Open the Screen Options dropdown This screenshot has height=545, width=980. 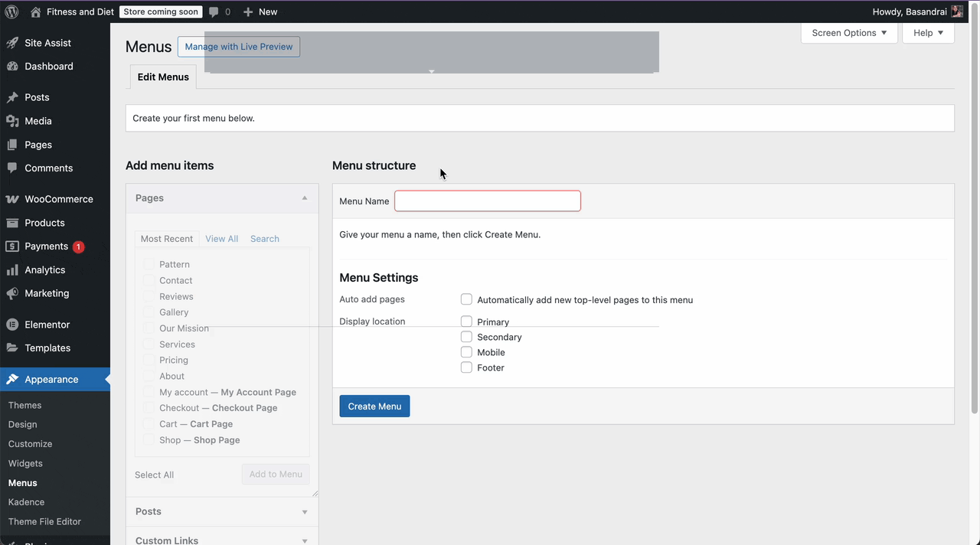(x=848, y=33)
